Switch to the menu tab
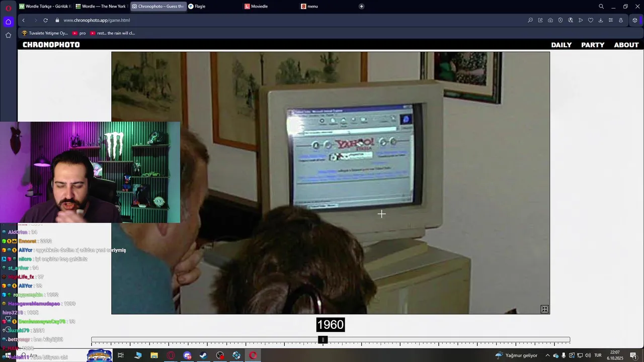644x362 pixels. (x=327, y=7)
